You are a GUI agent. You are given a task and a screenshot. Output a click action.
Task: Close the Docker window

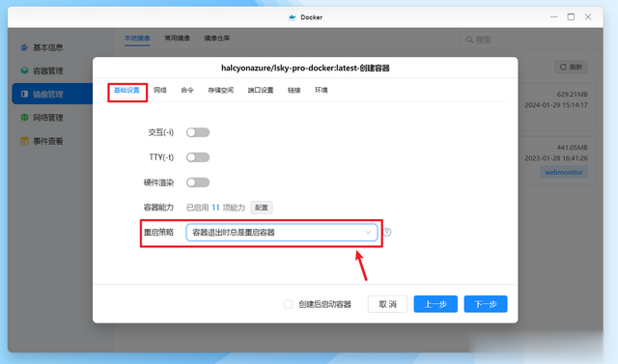[x=588, y=17]
